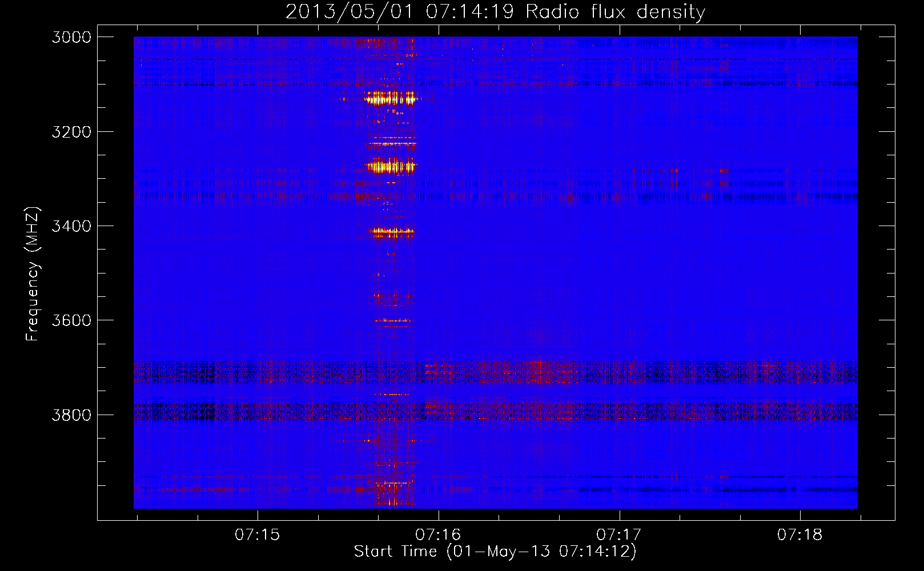Click the 3200 frequency axis label
924x571 pixels.
(x=71, y=132)
